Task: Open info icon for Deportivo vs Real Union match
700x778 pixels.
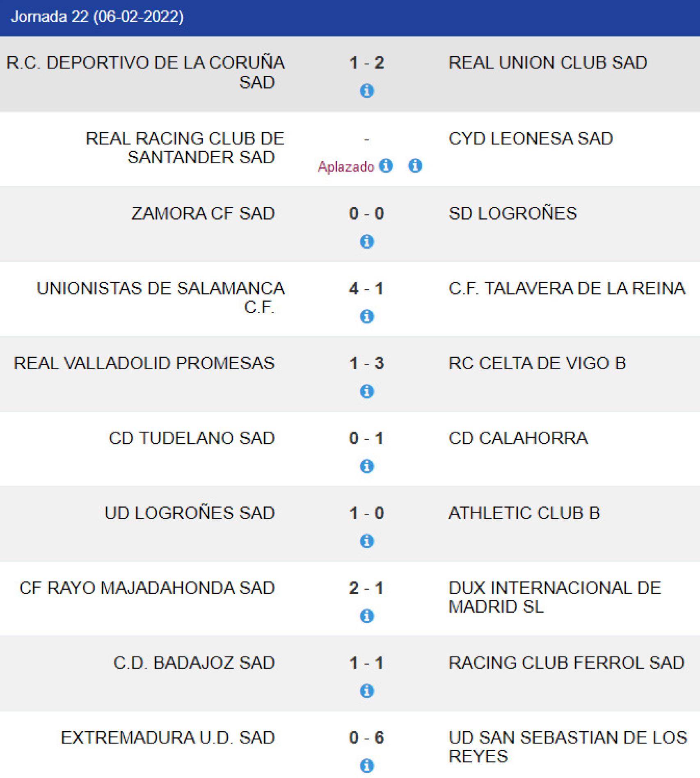Action: [367, 90]
